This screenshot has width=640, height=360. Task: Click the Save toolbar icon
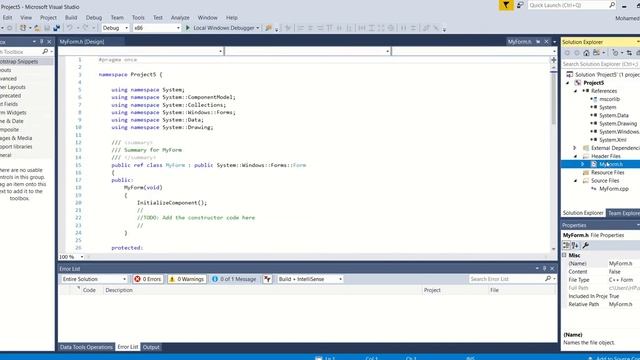click(x=47, y=28)
